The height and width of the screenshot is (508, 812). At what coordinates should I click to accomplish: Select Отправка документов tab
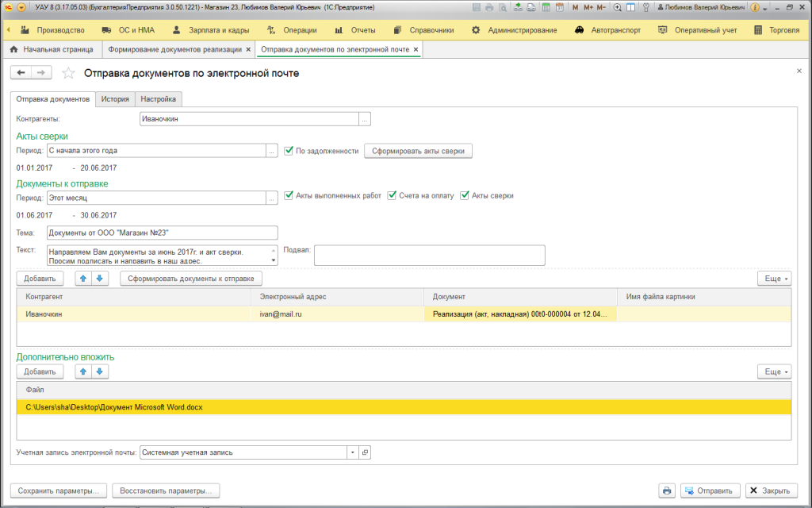[x=53, y=99]
